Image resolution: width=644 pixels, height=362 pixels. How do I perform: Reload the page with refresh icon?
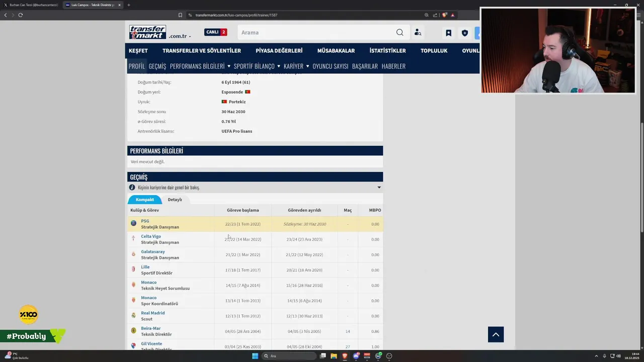click(20, 15)
